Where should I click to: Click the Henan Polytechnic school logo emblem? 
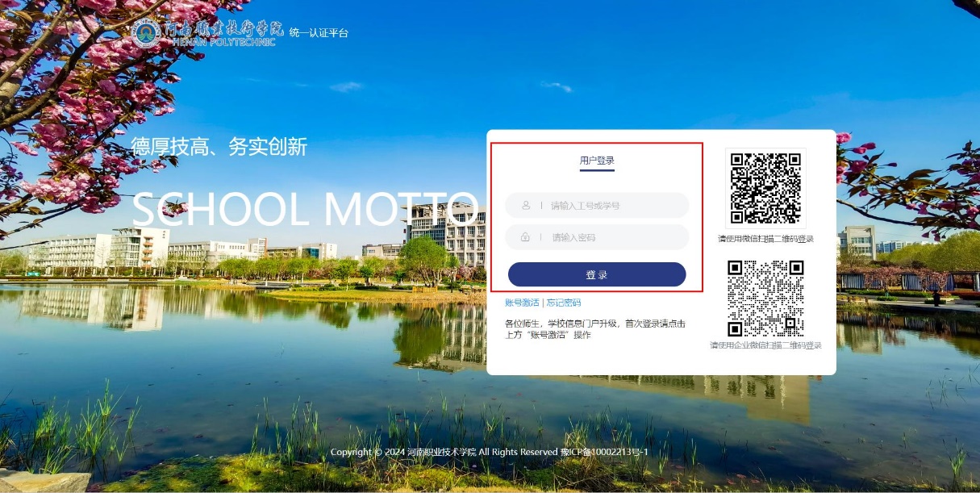point(146,33)
